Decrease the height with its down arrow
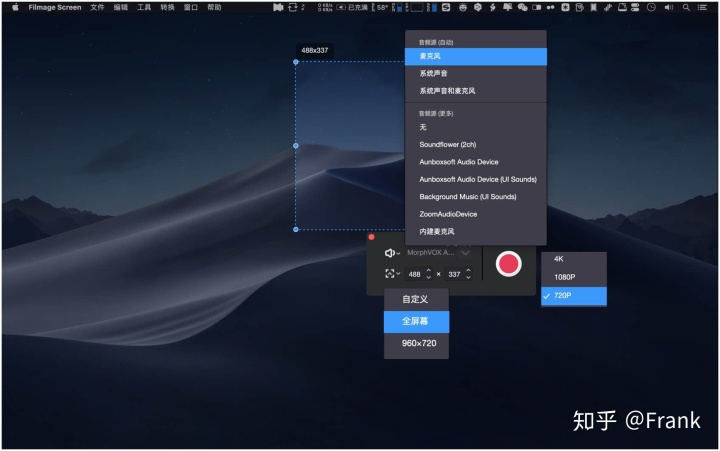 pos(468,277)
